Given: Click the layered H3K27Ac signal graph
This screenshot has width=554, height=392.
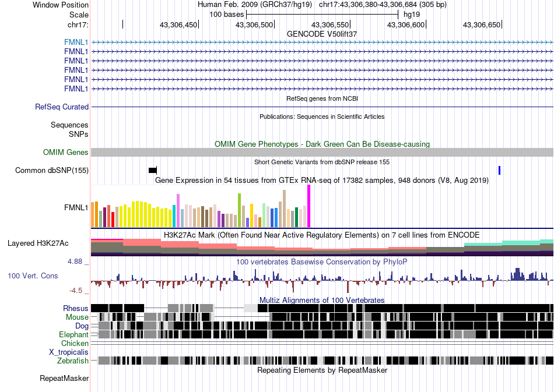Looking at the screenshot, I should [x=322, y=248].
